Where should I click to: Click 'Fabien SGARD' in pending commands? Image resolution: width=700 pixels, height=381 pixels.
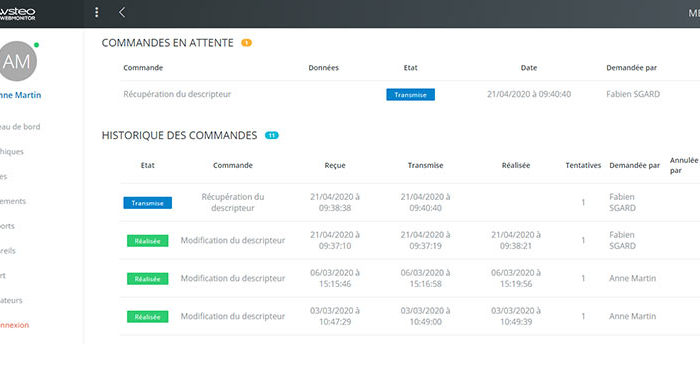tap(633, 94)
